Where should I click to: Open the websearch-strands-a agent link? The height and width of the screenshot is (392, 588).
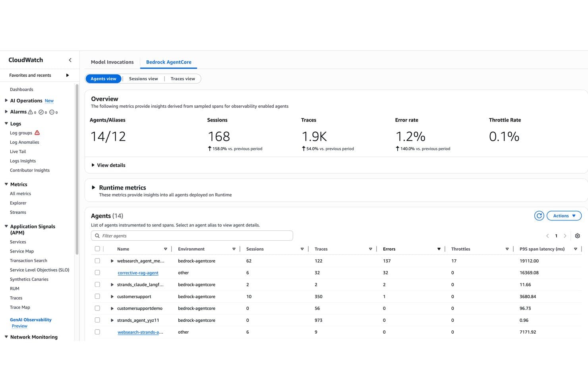point(140,332)
